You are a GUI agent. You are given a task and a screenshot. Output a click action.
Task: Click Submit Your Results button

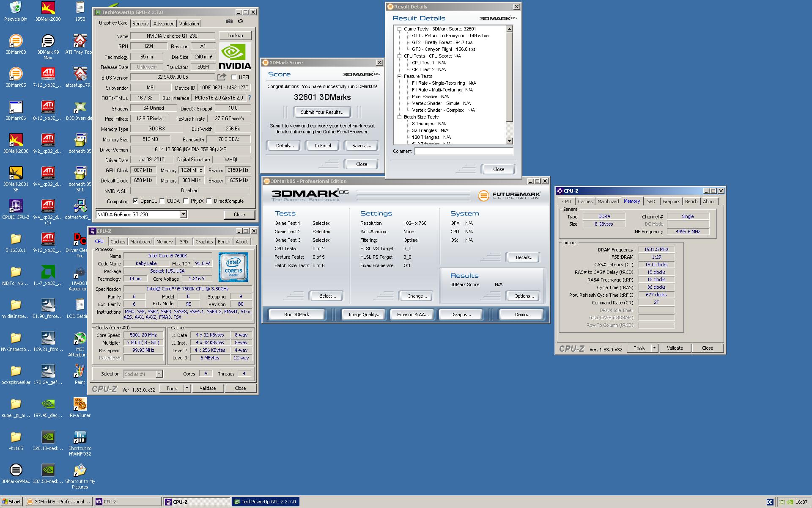323,112
